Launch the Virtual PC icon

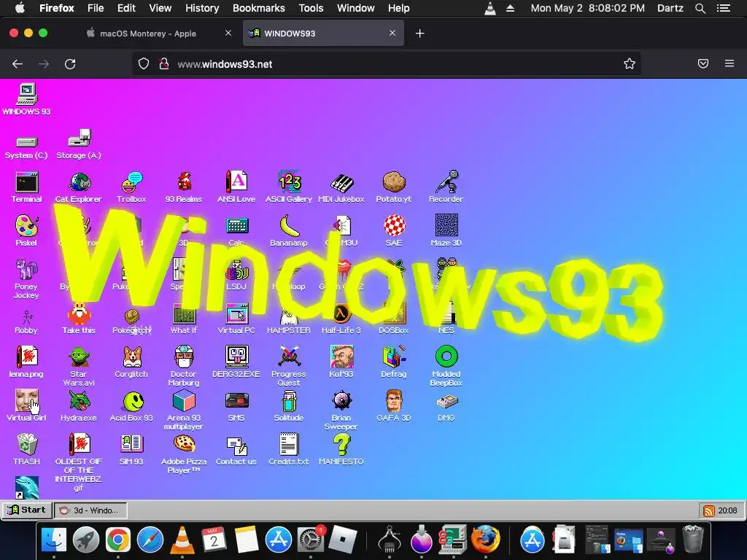[x=236, y=314]
